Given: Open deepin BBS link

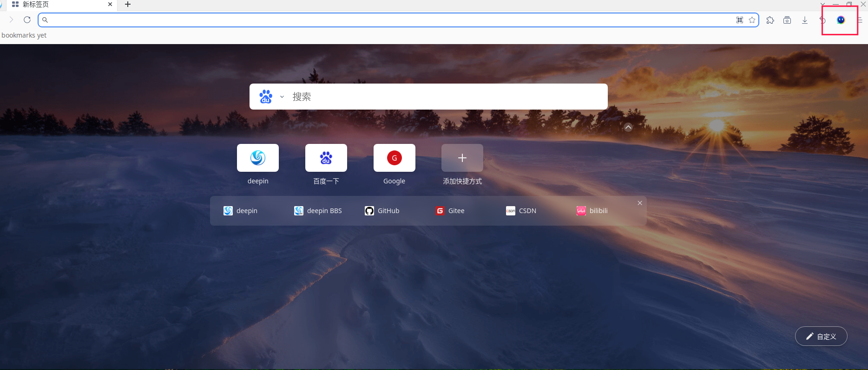Looking at the screenshot, I should coord(318,211).
